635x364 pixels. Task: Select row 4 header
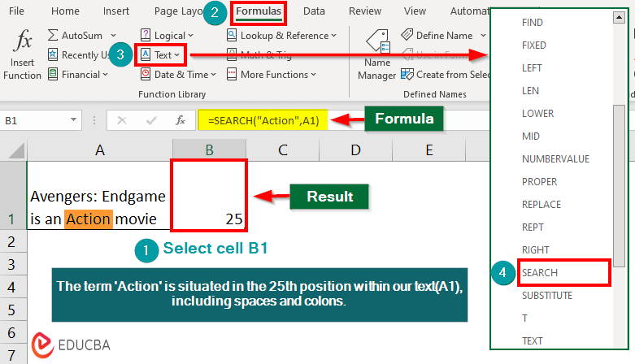click(x=12, y=287)
